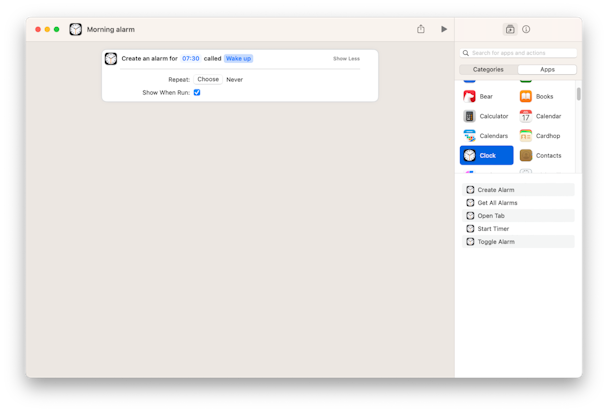This screenshot has height=412, width=608.
Task: Select the Bear app icon
Action: (469, 97)
